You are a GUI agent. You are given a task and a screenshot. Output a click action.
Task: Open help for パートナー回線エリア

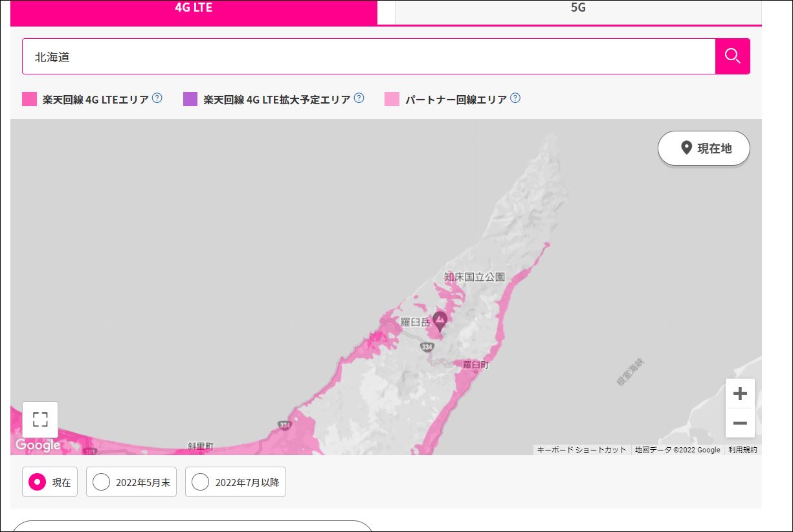click(515, 98)
